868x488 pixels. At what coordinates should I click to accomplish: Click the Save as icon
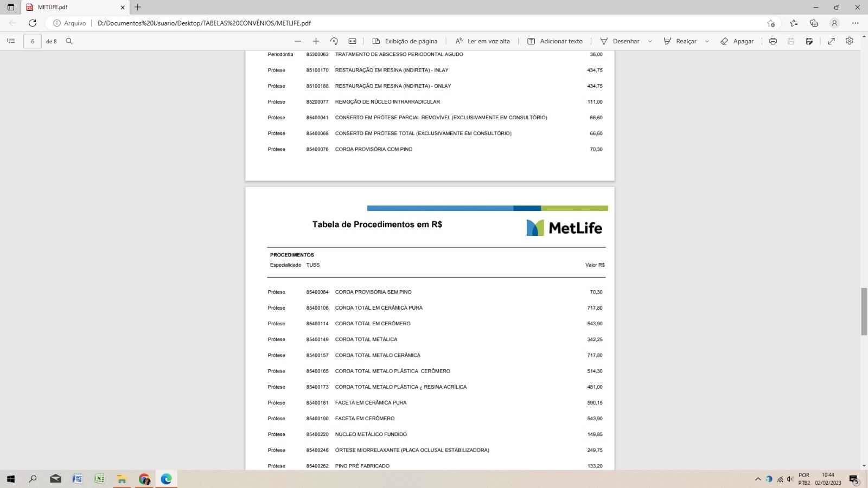[809, 41]
